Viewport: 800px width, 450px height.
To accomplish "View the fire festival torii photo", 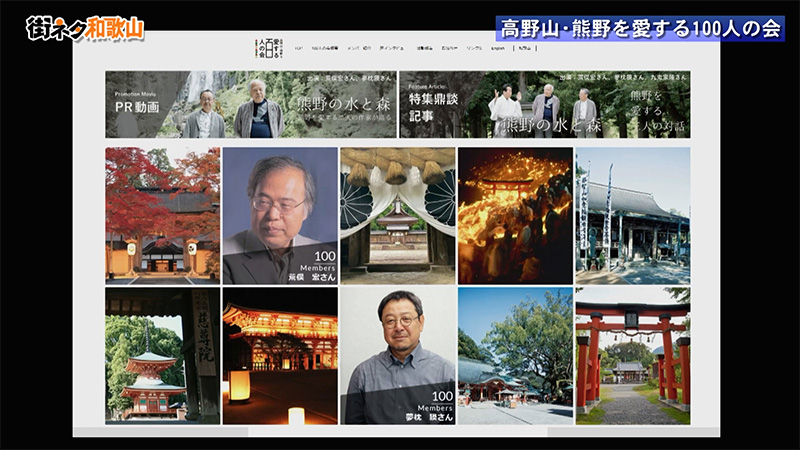I will point(515,215).
